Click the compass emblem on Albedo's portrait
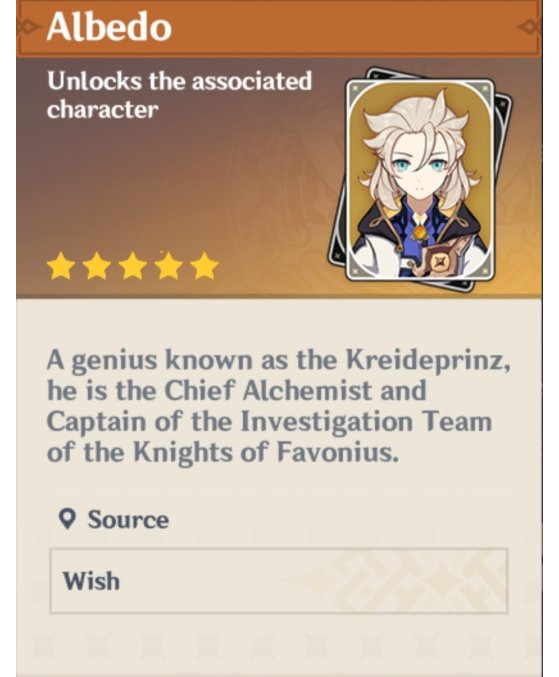The height and width of the screenshot is (677, 559). [x=439, y=263]
